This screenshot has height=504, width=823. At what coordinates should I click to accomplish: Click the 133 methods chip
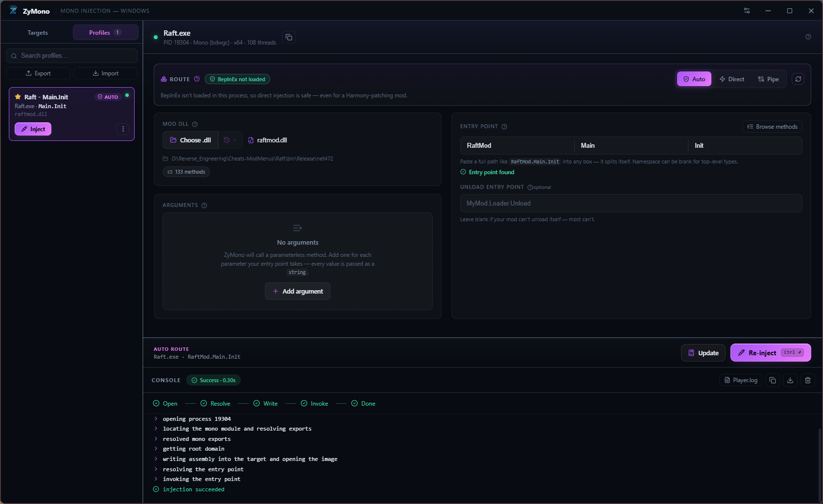click(x=186, y=172)
